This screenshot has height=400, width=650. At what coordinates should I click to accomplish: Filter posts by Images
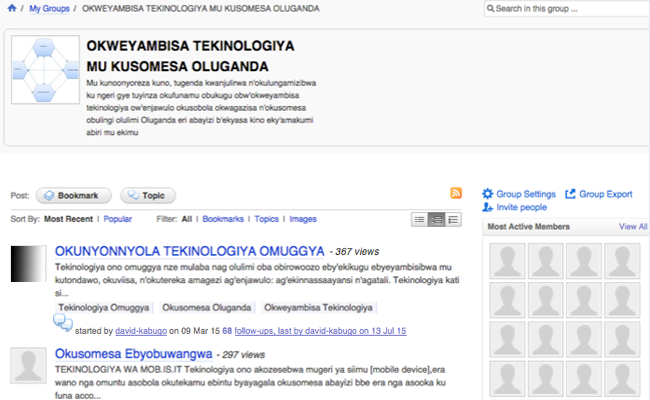point(303,218)
